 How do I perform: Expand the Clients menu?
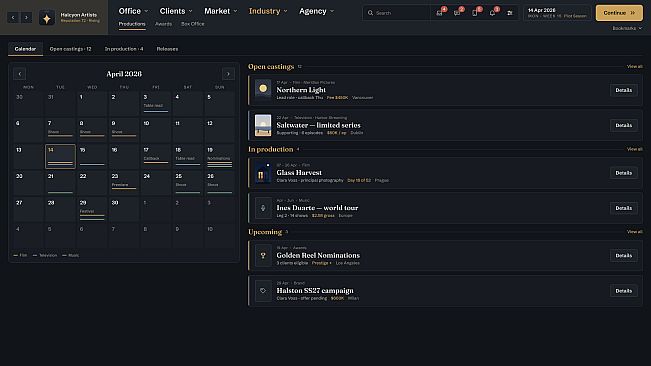176,11
